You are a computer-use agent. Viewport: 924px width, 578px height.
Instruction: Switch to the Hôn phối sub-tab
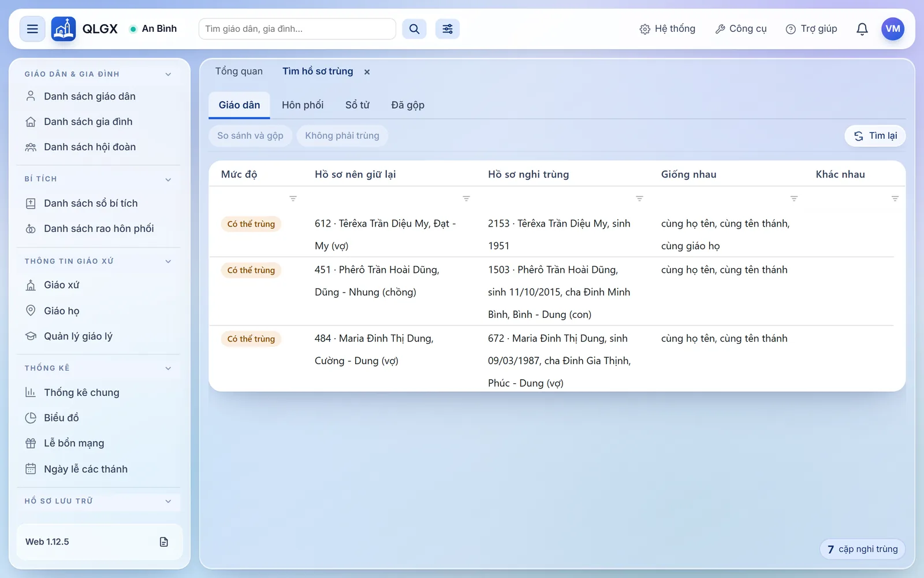303,105
